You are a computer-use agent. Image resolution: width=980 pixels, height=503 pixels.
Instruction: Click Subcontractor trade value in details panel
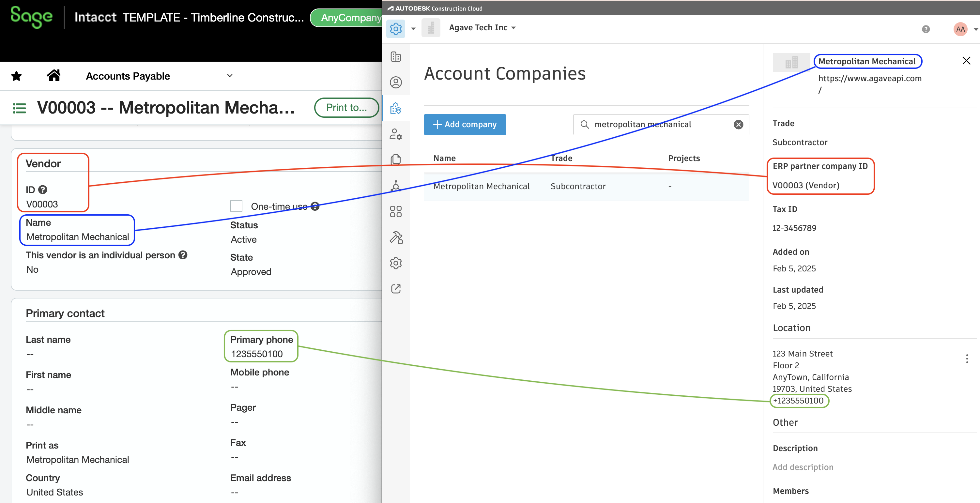800,142
